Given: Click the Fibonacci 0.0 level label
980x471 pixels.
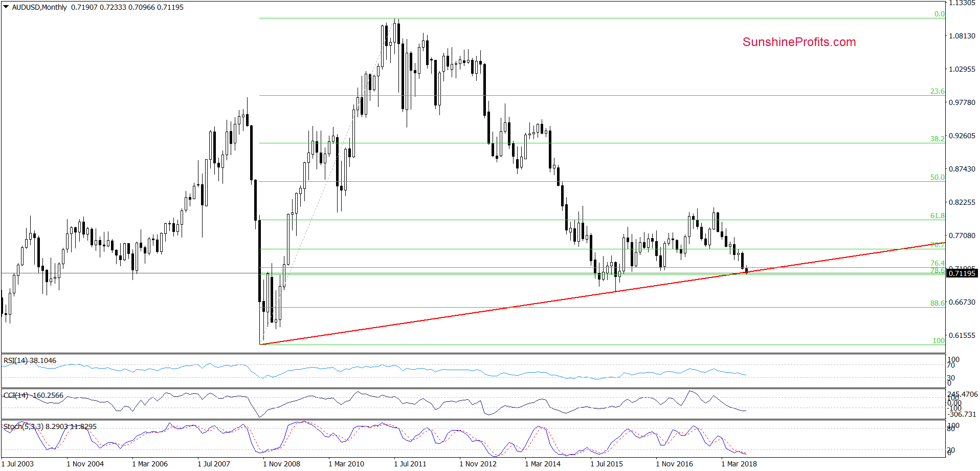Looking at the screenshot, I should pos(939,14).
